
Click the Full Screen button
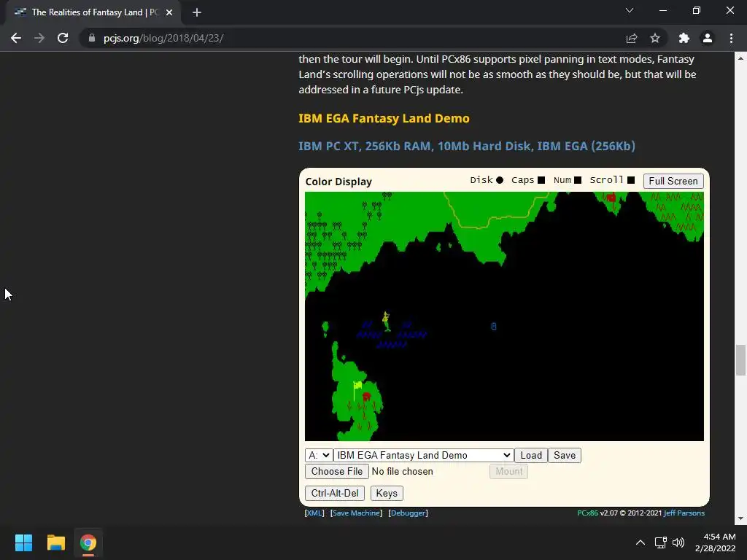(x=673, y=181)
